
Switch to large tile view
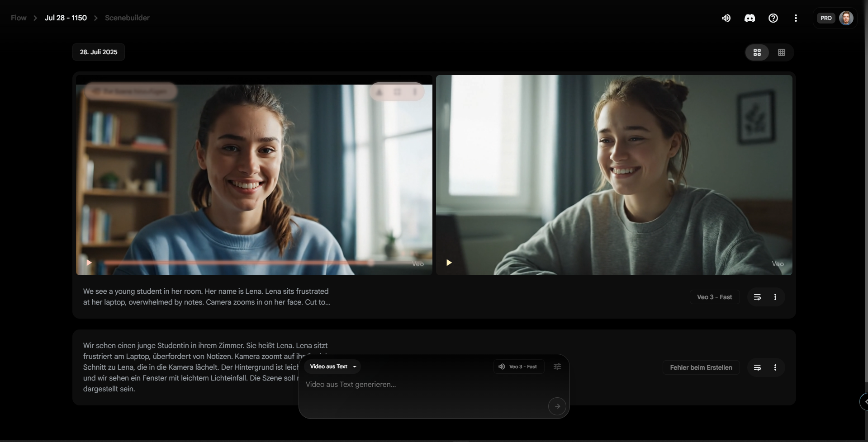click(757, 52)
